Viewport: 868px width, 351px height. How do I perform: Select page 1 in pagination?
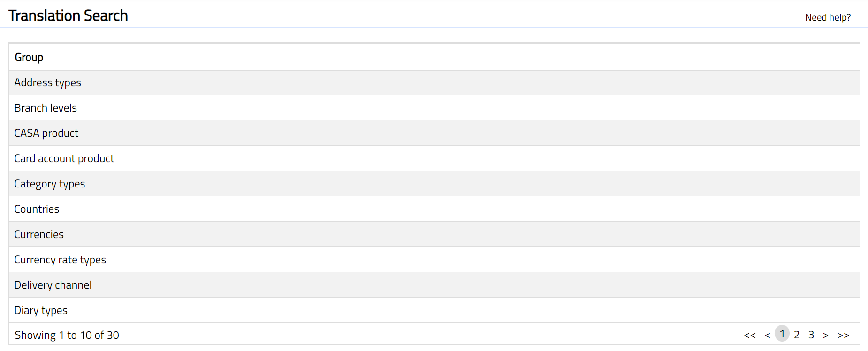(x=782, y=334)
